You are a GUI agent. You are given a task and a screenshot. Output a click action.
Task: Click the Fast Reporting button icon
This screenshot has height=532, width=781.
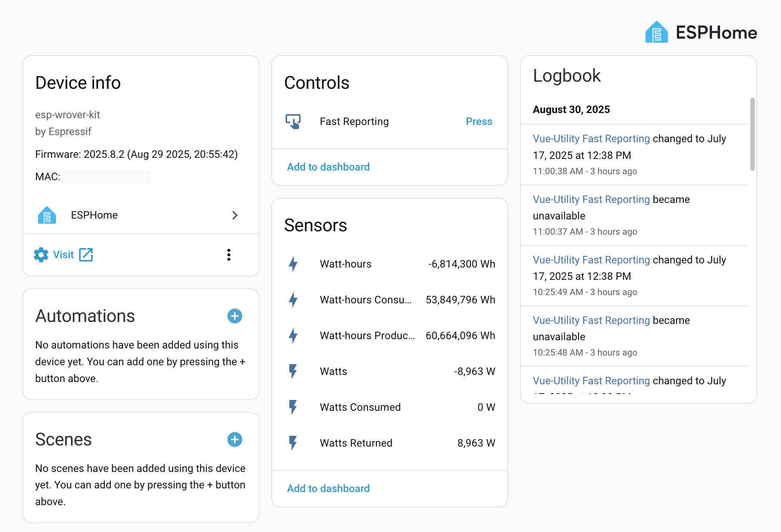(x=293, y=122)
